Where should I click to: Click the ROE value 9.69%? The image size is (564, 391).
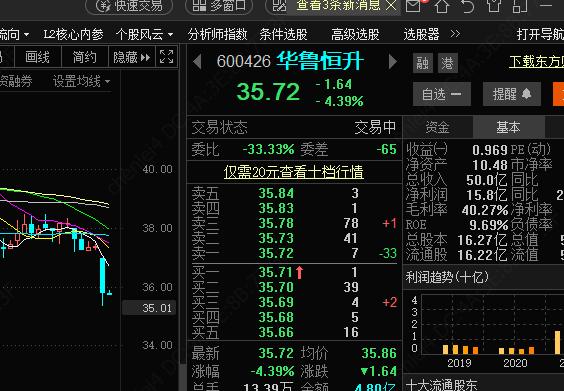pos(489,225)
